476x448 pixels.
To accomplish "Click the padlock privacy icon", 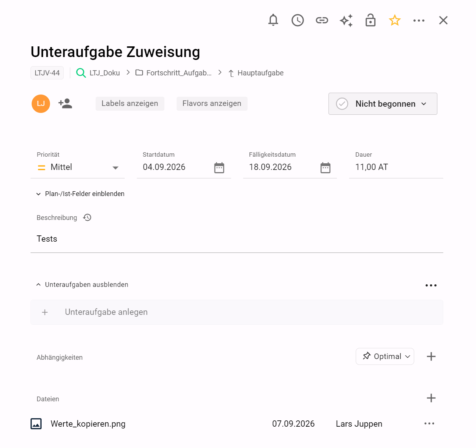I will [370, 20].
